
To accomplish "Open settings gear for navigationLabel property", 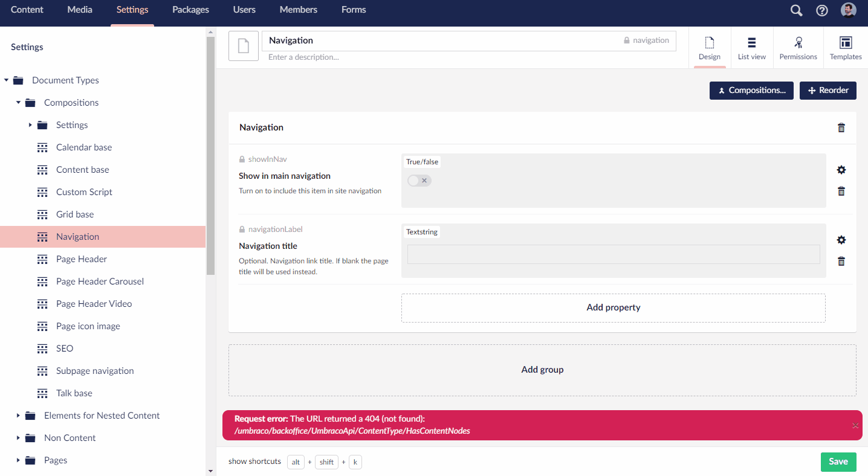I will click(841, 240).
